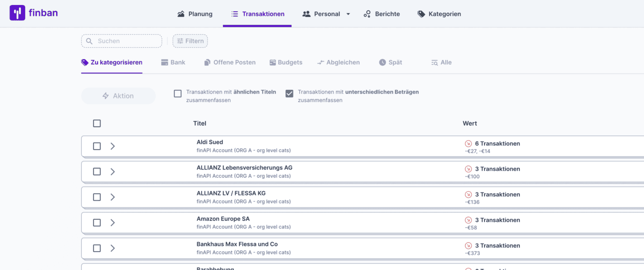Open the Personal dropdown arrow
The image size is (644, 270).
click(348, 14)
